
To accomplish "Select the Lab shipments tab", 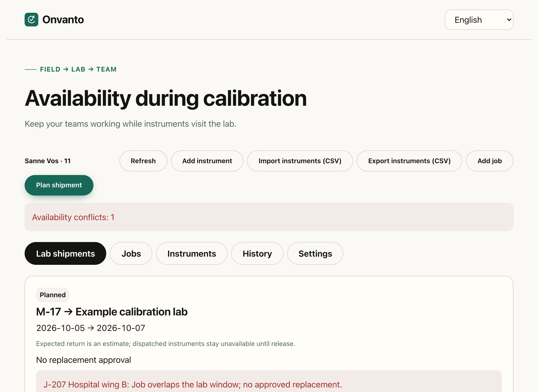I will (x=65, y=253).
